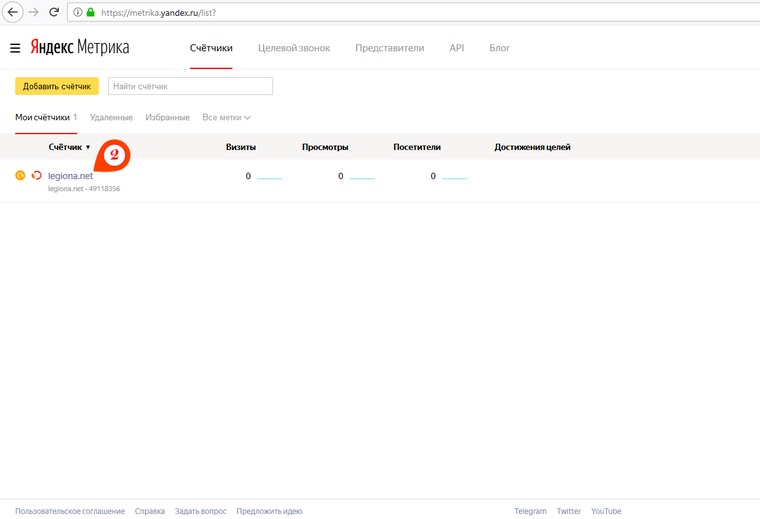Click the browser back arrow

pos(13,13)
